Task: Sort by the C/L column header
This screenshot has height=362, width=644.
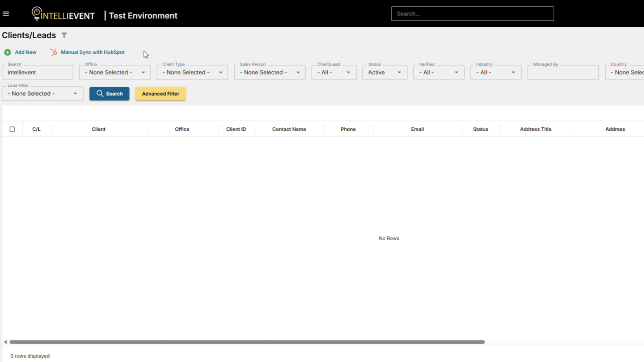Action: click(36, 129)
